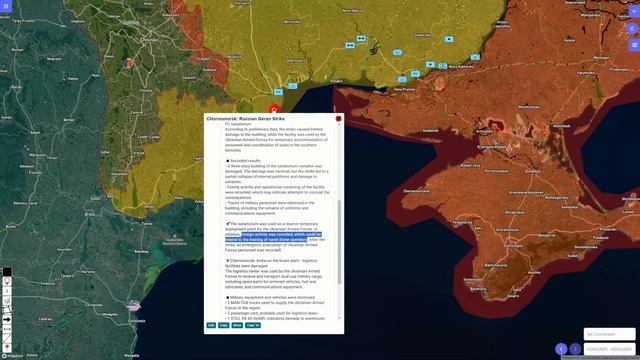This screenshot has width=640, height=360.
Task: Click the red strike marker above the popup
Action: click(274, 109)
